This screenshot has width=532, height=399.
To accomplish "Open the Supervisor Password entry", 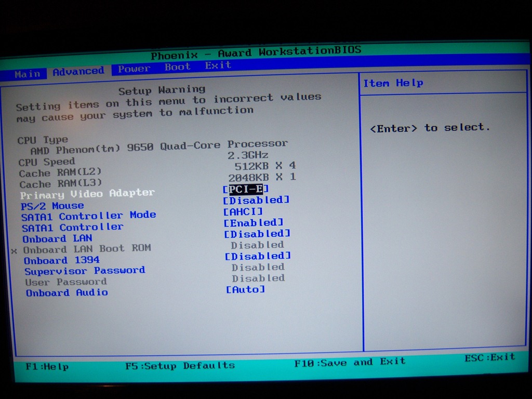I will pyautogui.click(x=85, y=271).
